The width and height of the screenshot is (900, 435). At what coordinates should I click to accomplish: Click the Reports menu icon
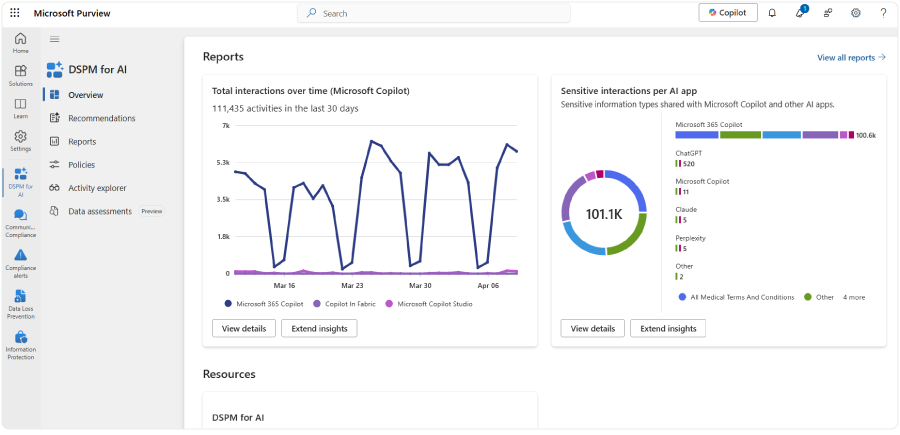[55, 141]
